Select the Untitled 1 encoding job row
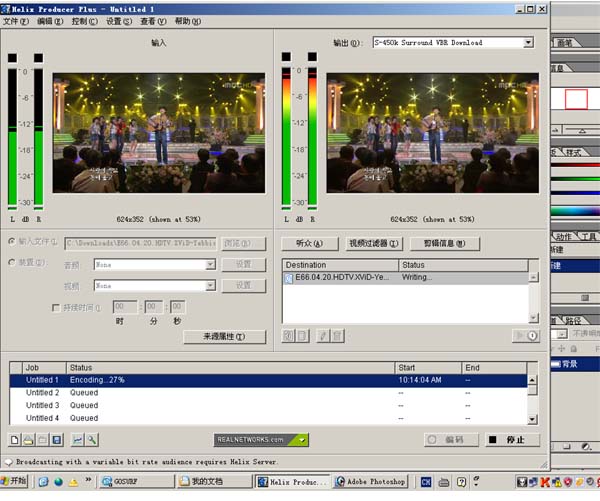Image resolution: width=600 pixels, height=501 pixels. click(268, 380)
